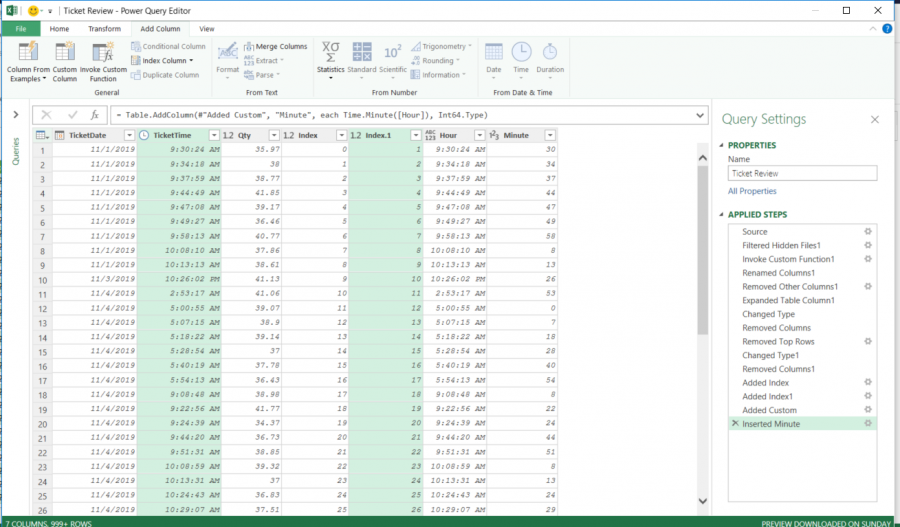Click the scroll up arrow of data grid
Image resolution: width=900 pixels, height=527 pixels.
point(703,157)
